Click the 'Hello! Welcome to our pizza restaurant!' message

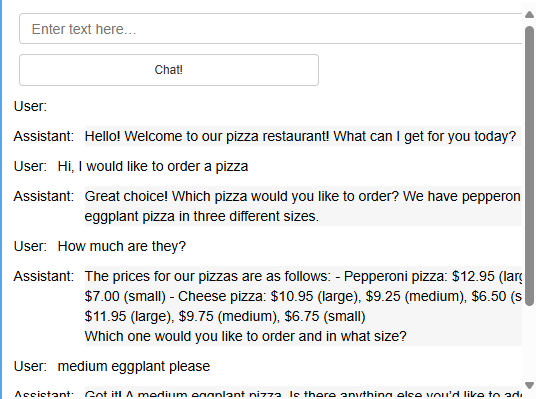coord(300,136)
